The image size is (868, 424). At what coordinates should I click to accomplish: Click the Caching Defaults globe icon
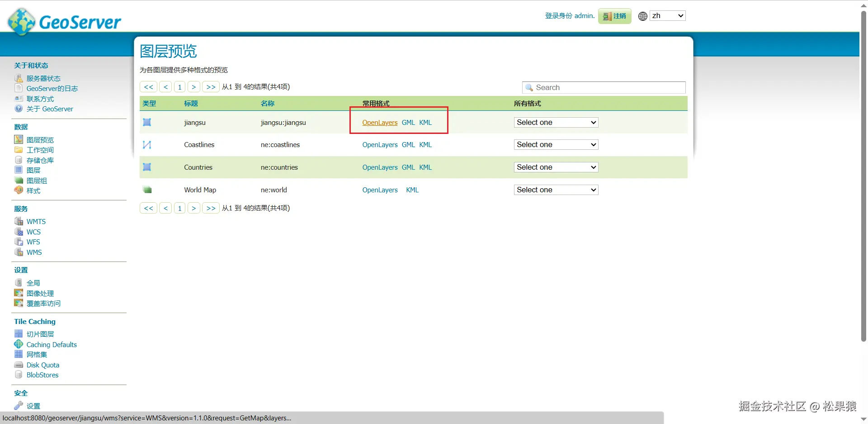coord(19,344)
